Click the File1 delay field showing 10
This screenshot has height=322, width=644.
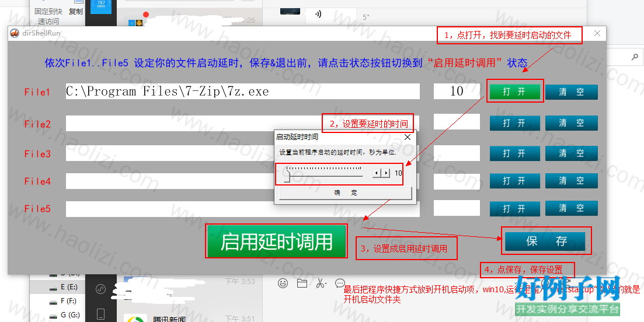(x=457, y=92)
